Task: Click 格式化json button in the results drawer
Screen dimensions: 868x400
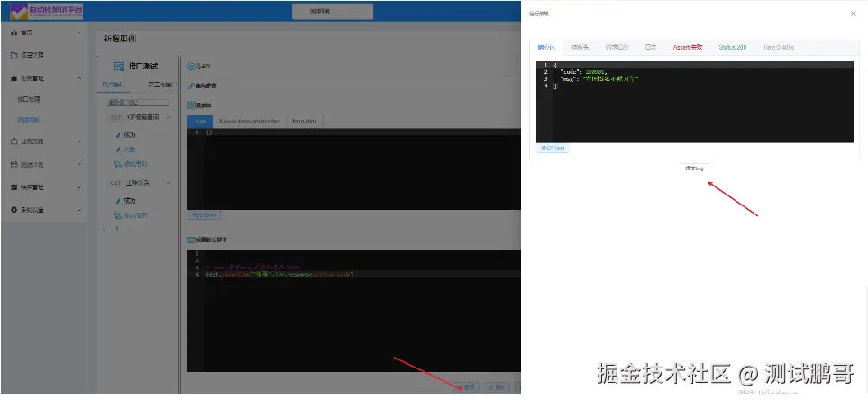Action: [553, 149]
